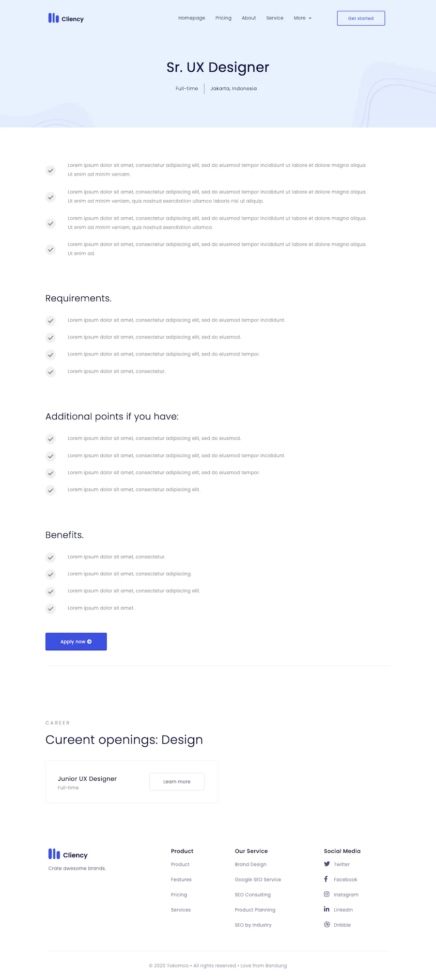Click the Dribbble icon in footer
Image resolution: width=436 pixels, height=980 pixels.
(x=327, y=924)
